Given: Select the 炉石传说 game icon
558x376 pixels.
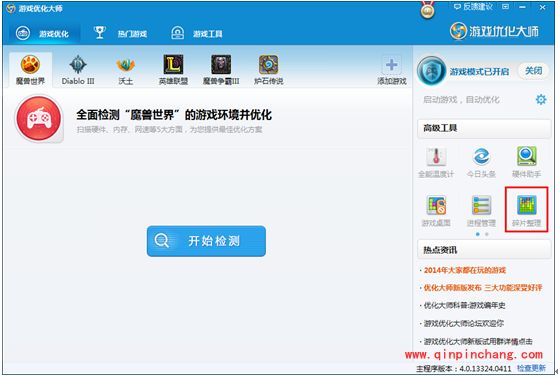Looking at the screenshot, I should (x=269, y=70).
